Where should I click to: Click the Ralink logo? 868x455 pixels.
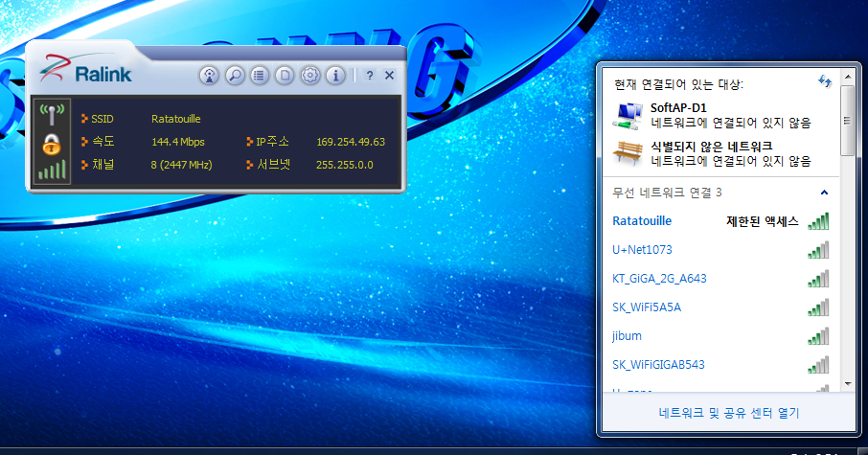(x=86, y=71)
